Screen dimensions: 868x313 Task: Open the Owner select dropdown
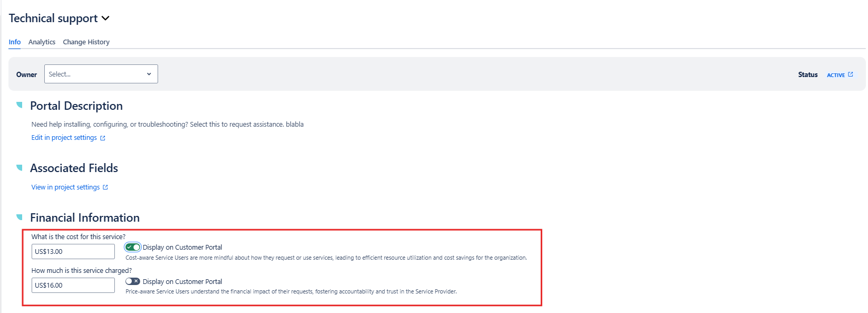click(x=101, y=74)
